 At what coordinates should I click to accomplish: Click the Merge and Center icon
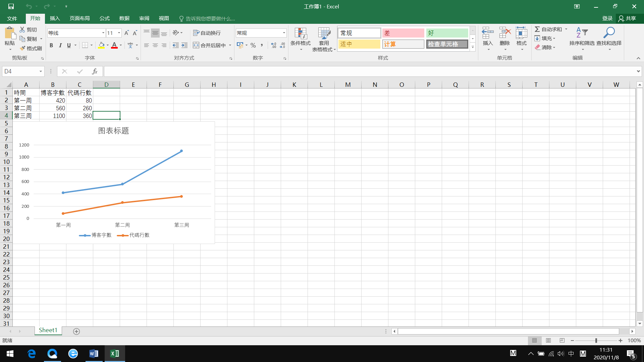[x=196, y=45]
